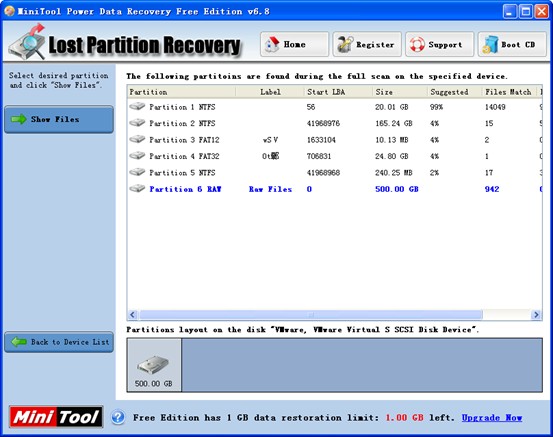This screenshot has width=553, height=437.
Task: Launch Boot CD from the toolbar
Action: [x=512, y=44]
